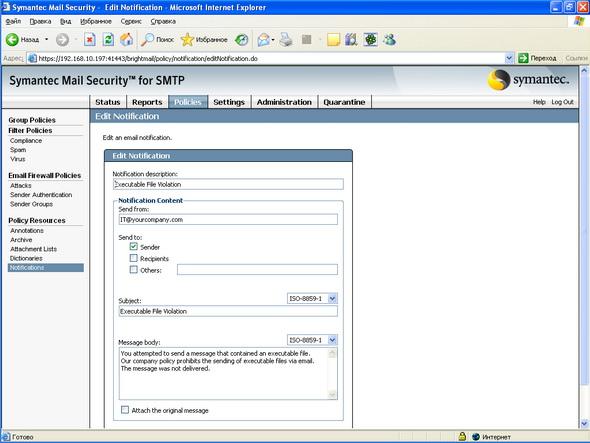This screenshot has width=590, height=443.
Task: Expand the address bar URL history dropdown
Action: tap(509, 58)
